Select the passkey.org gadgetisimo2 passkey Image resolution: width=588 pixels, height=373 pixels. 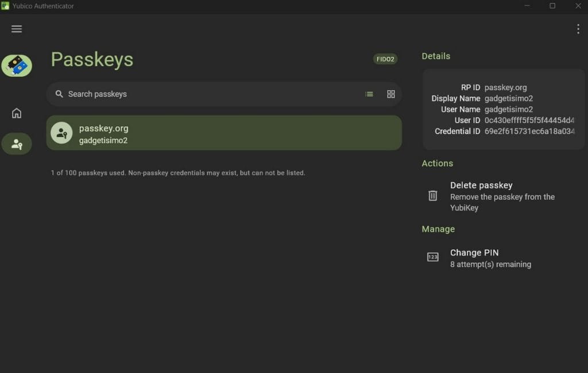224,133
